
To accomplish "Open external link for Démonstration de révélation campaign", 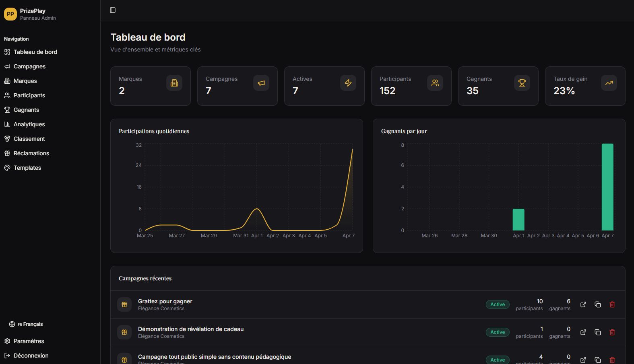I will pyautogui.click(x=583, y=332).
